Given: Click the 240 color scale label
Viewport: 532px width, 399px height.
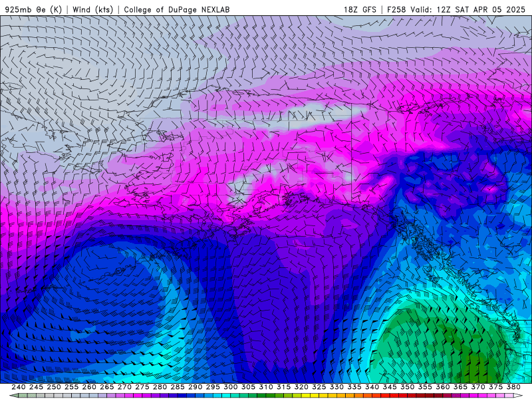Looking at the screenshot, I should [19, 387].
